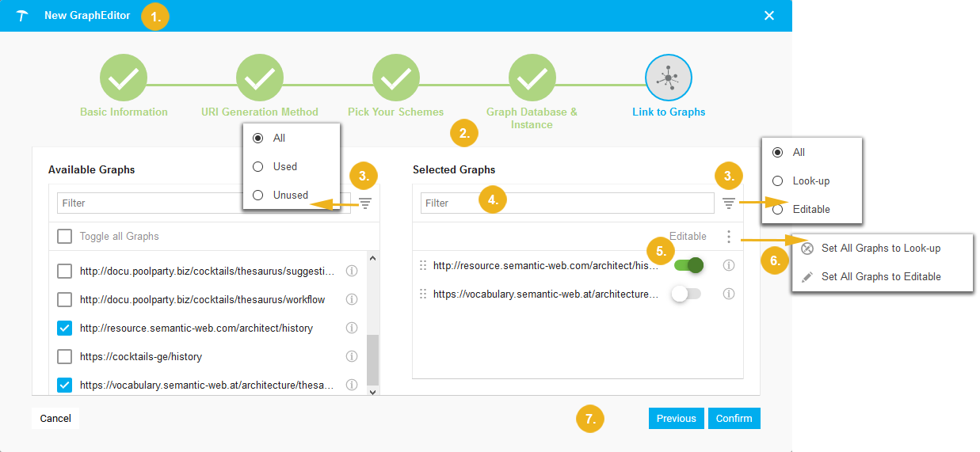Show info for vocabulary architecture selected graph
The image size is (980, 452).
pyautogui.click(x=729, y=294)
